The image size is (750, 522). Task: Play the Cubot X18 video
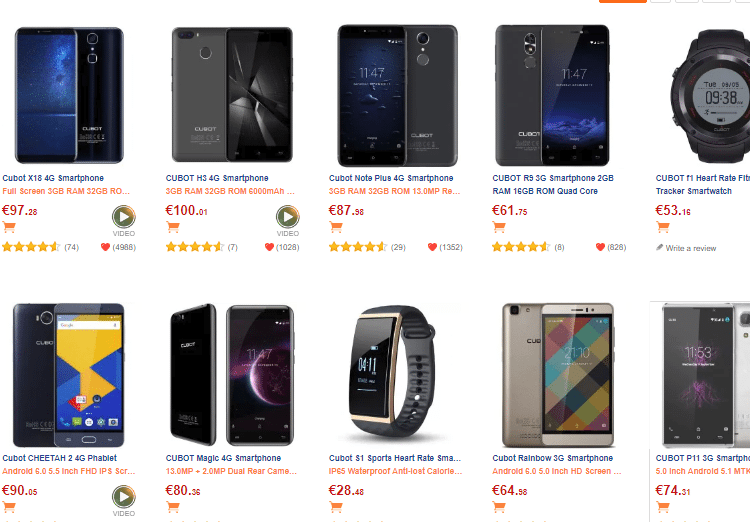point(124,216)
